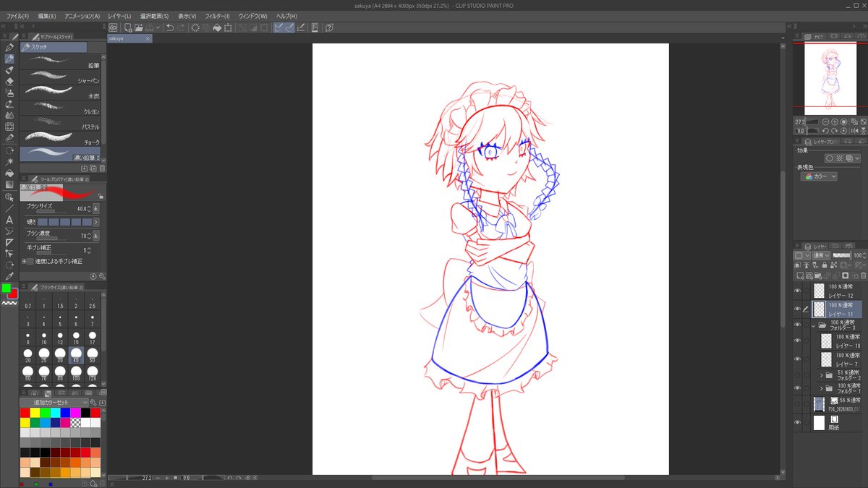Open the blending mode 通常 dropdown
Screen dimensions: 868x488
point(821,255)
